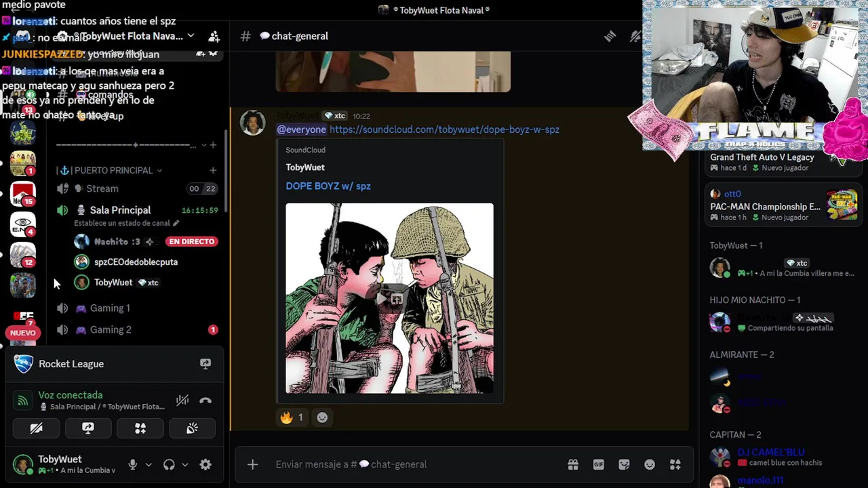Open the sticker picker
This screenshot has height=488, width=868.
pos(624,464)
